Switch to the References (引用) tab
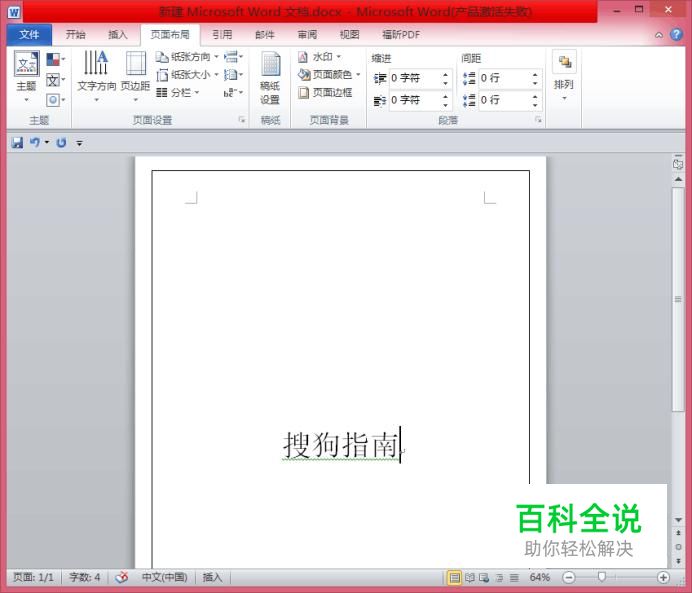692x593 pixels. tap(222, 35)
